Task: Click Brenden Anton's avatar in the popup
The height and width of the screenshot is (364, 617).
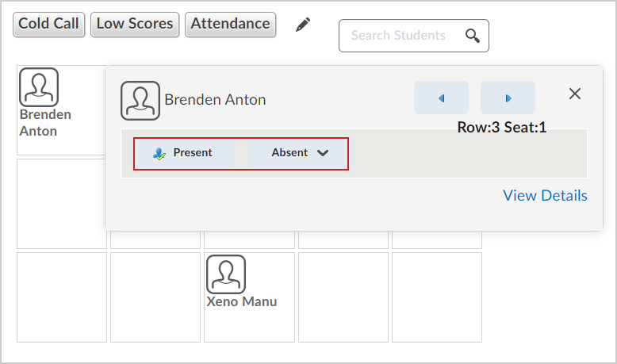Action: [140, 101]
